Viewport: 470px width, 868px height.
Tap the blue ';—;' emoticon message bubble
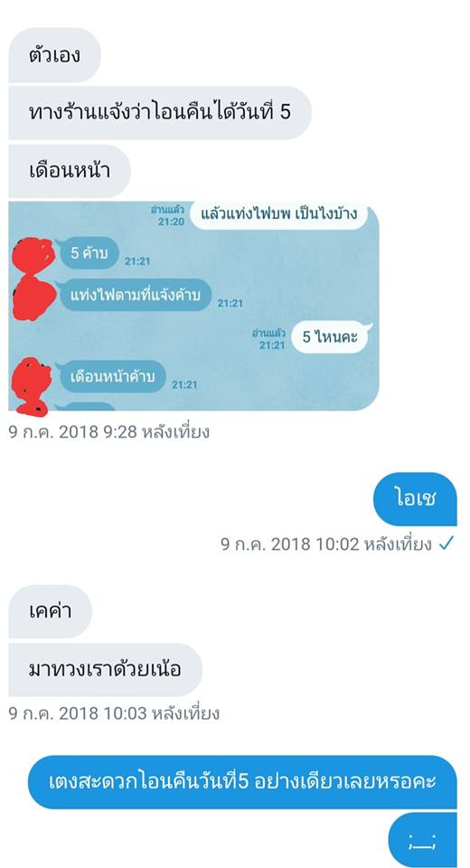(x=422, y=840)
